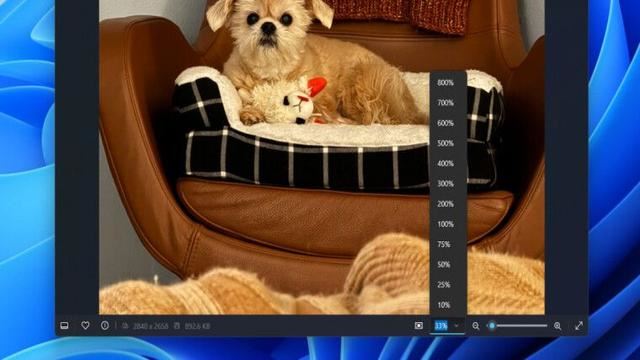Screen dimensions: 640x360
Task: Click the fit to window icon
Action: click(419, 325)
